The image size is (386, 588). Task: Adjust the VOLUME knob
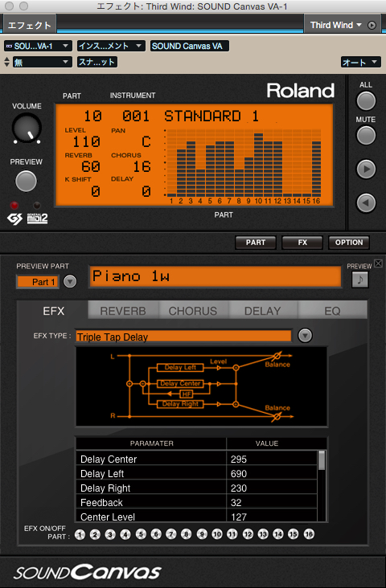(27, 128)
